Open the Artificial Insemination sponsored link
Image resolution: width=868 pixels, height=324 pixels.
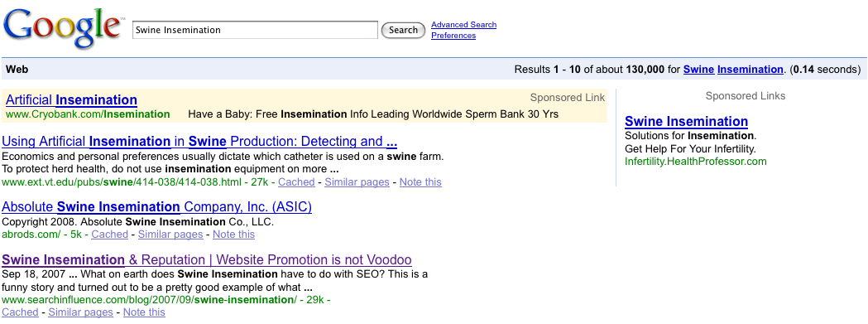coord(71,100)
